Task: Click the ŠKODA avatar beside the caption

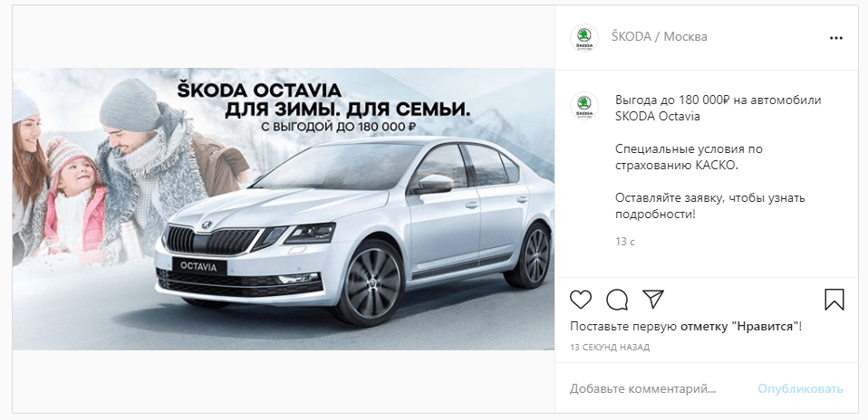Action: pos(584,106)
